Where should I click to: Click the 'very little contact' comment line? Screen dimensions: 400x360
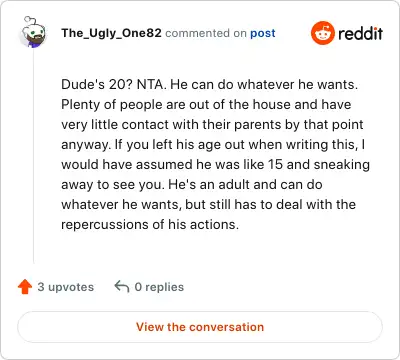click(212, 124)
